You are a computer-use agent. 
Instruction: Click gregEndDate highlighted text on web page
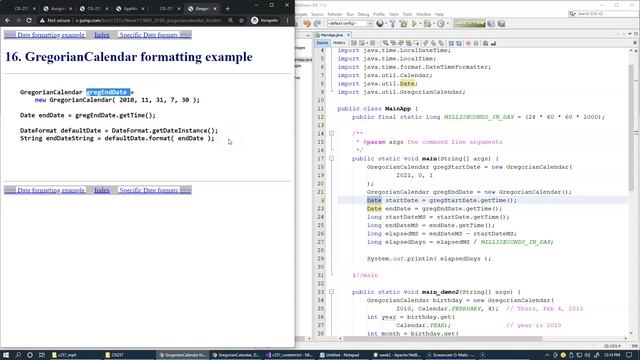[x=108, y=92]
